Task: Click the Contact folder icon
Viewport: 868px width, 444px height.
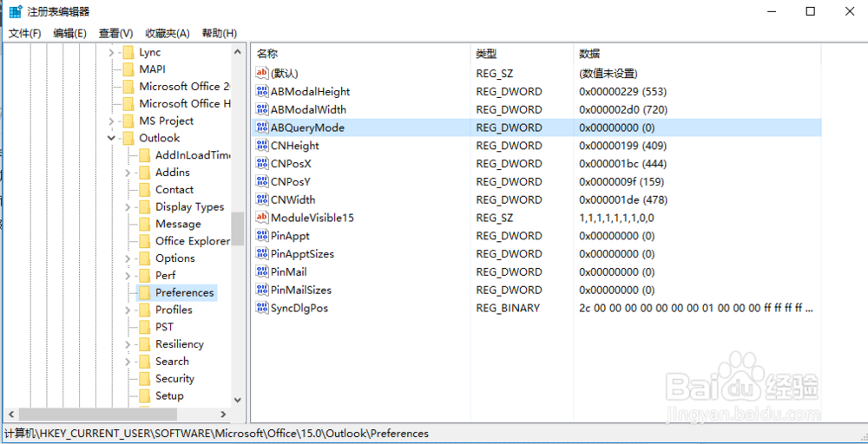Action: click(144, 190)
